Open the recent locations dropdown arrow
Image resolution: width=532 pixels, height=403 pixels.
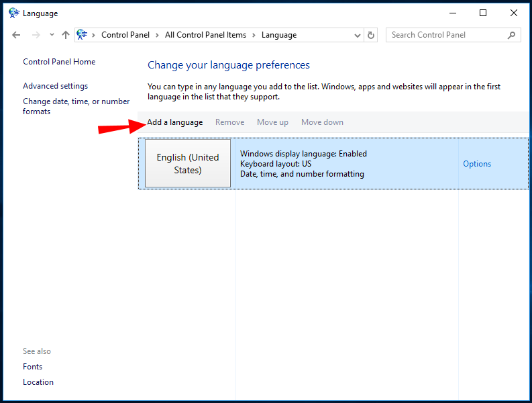[52, 34]
